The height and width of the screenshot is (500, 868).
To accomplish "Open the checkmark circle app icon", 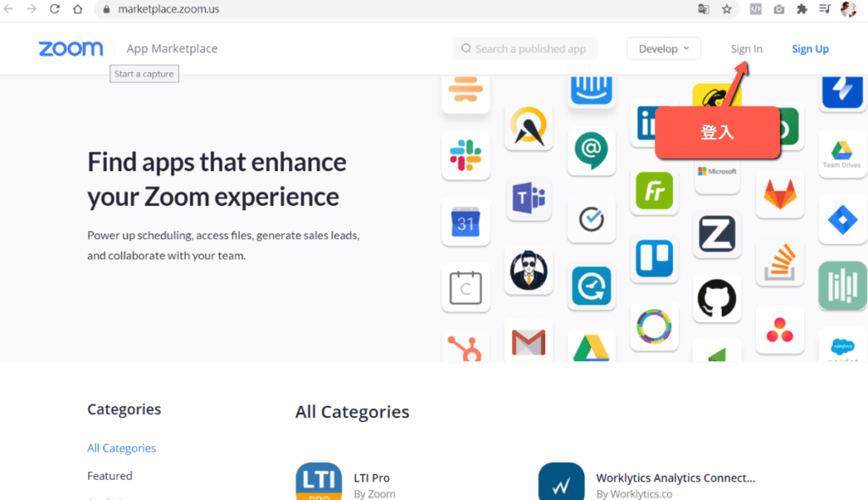I will click(591, 219).
